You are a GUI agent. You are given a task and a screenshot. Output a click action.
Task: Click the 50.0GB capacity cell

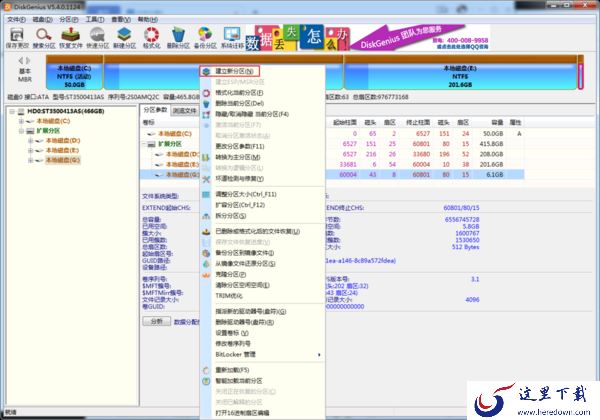pyautogui.click(x=493, y=134)
